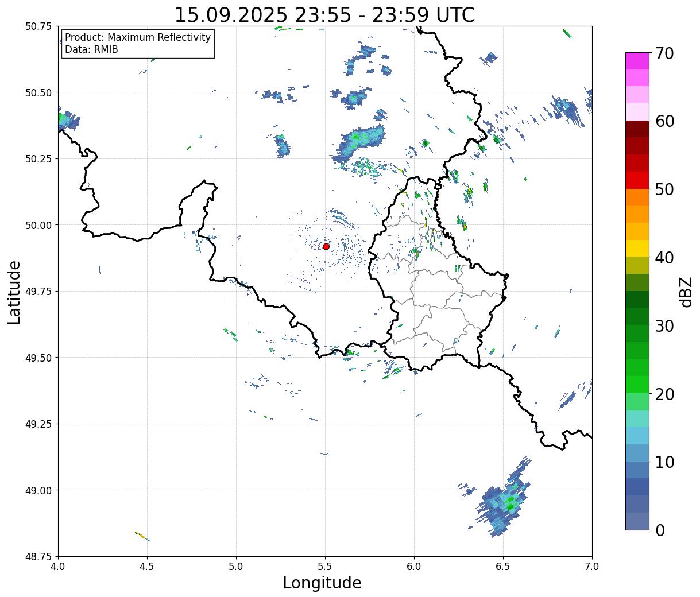Image resolution: width=700 pixels, height=597 pixels.
Task: Click the 'dBZ' colorbar label
Action: (x=686, y=292)
